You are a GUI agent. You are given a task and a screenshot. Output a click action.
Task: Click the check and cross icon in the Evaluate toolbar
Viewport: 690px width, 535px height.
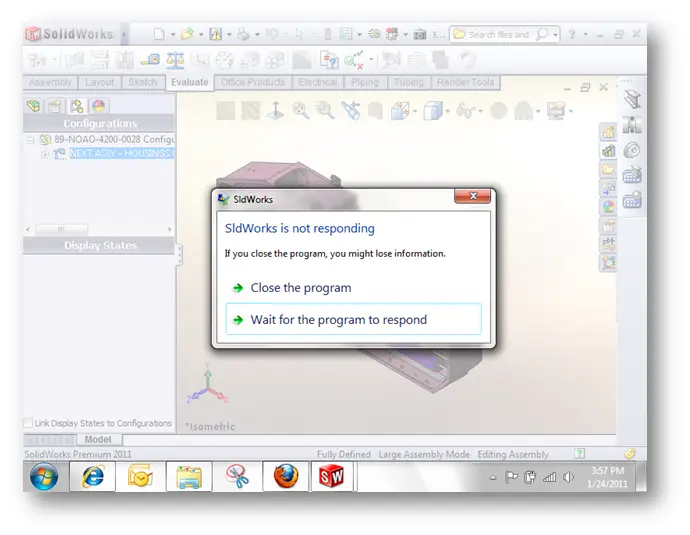pos(354,60)
